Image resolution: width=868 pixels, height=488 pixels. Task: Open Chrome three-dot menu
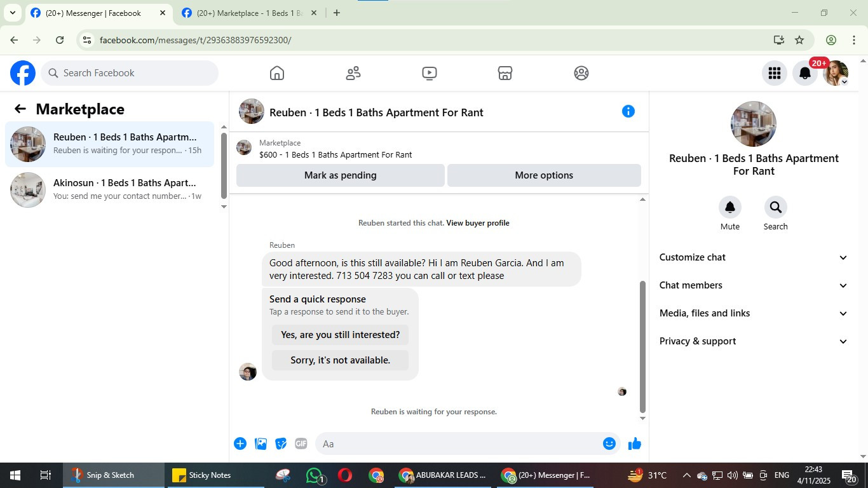click(854, 40)
